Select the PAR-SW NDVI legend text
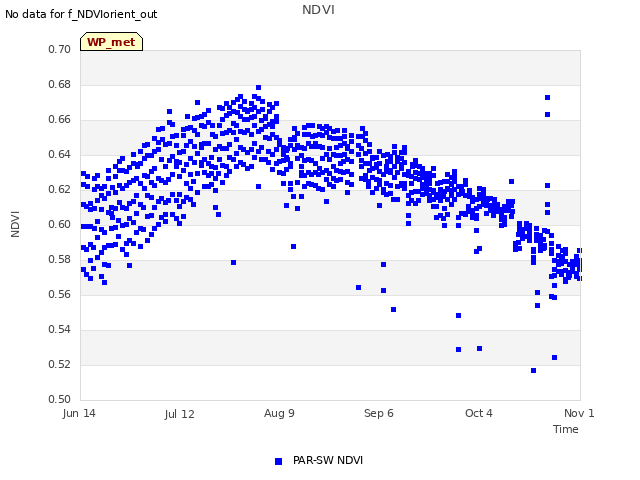 click(328, 460)
